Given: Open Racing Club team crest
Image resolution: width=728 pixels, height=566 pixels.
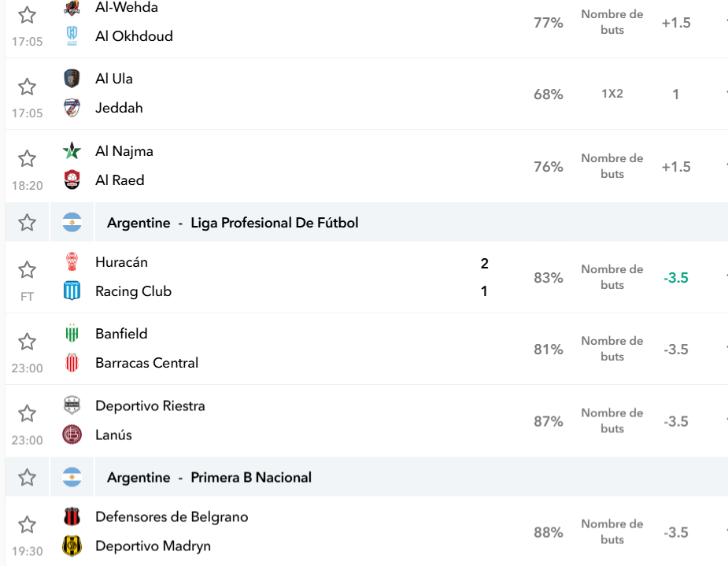Looking at the screenshot, I should point(72,290).
